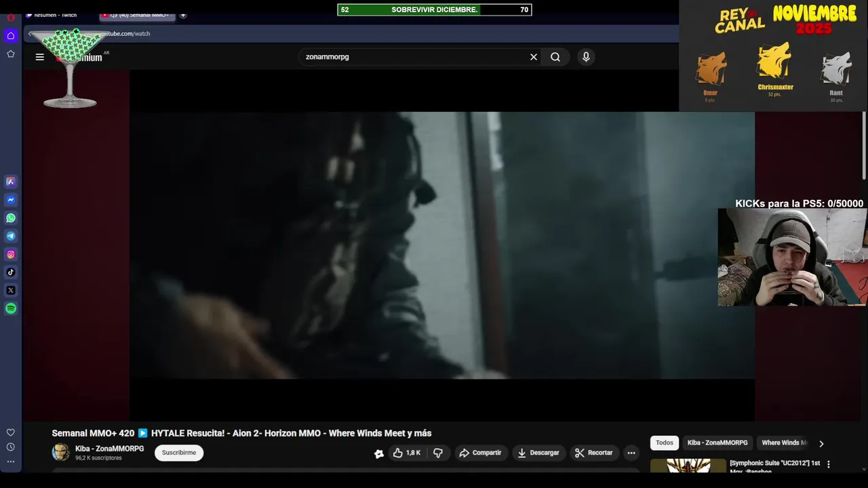Viewport: 868px width, 488px height.
Task: Start voice search with the microphone
Action: (x=586, y=57)
